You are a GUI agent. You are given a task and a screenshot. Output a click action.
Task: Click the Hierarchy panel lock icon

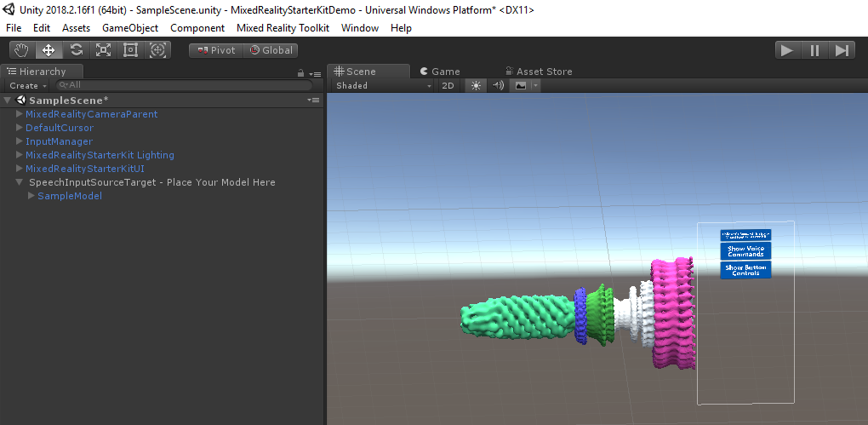coord(301,73)
